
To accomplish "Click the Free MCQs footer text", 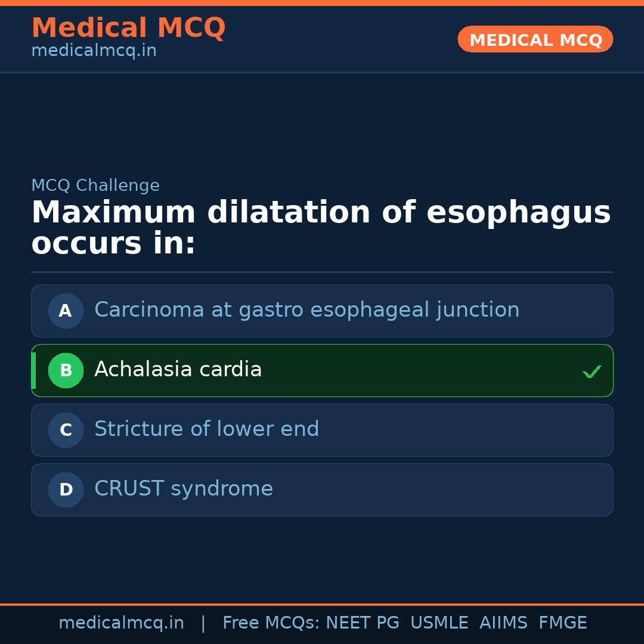I will (x=271, y=623).
